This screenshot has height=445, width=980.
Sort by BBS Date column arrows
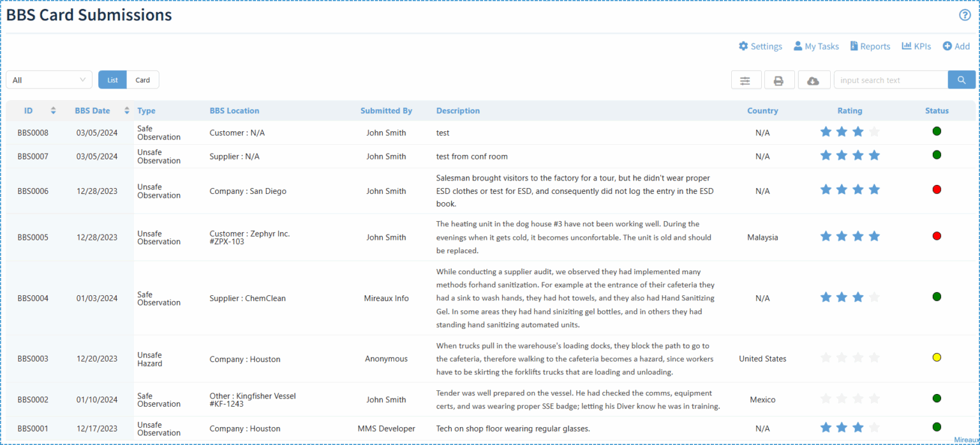pyautogui.click(x=127, y=110)
